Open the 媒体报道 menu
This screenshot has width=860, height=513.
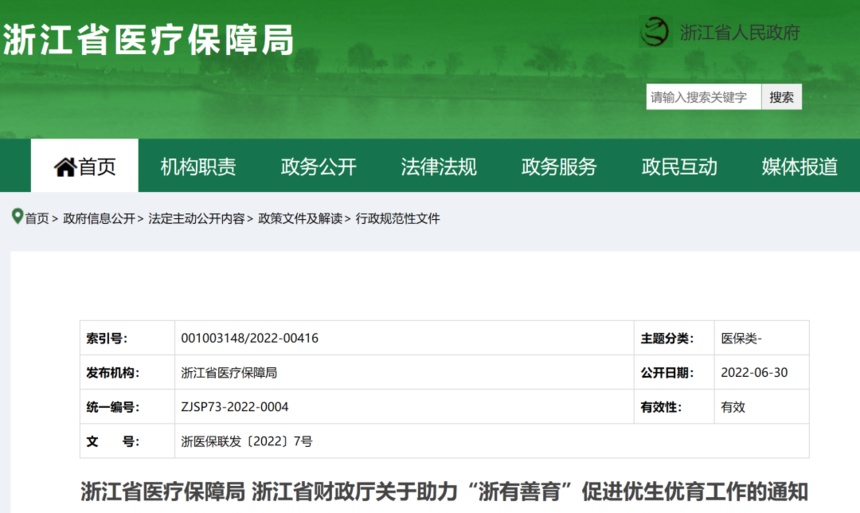tap(800, 167)
